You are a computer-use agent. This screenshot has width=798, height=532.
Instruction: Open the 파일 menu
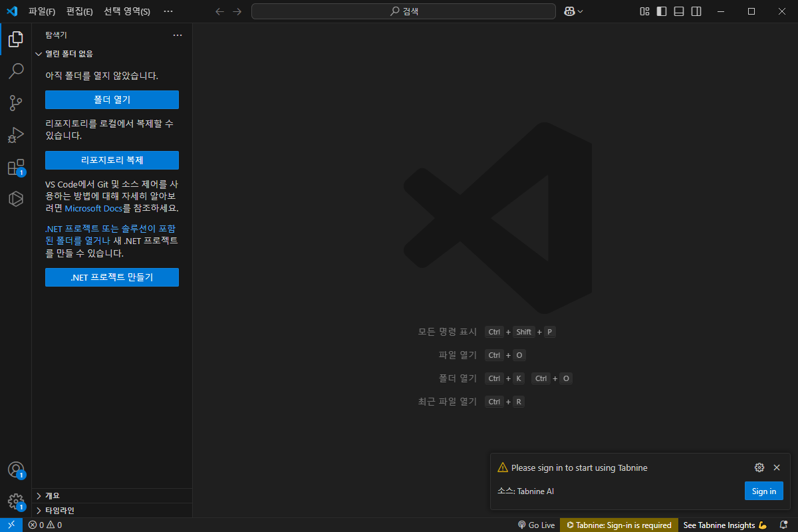coord(41,11)
